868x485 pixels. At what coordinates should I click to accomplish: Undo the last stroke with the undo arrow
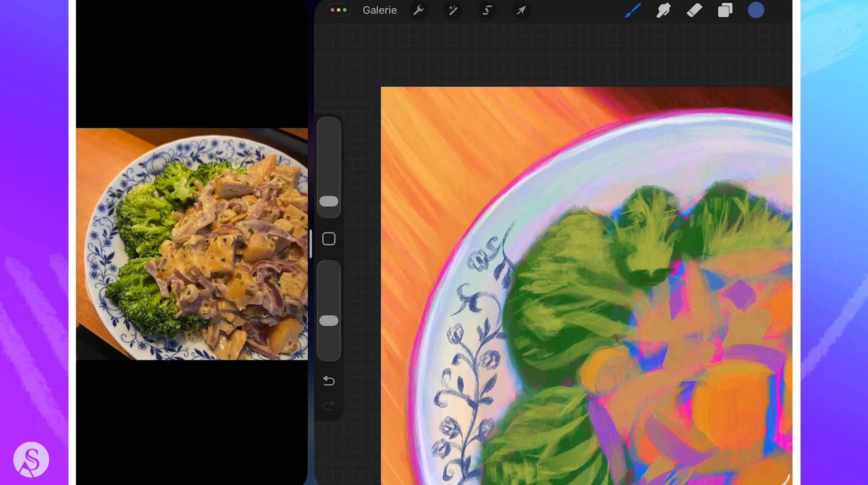329,380
